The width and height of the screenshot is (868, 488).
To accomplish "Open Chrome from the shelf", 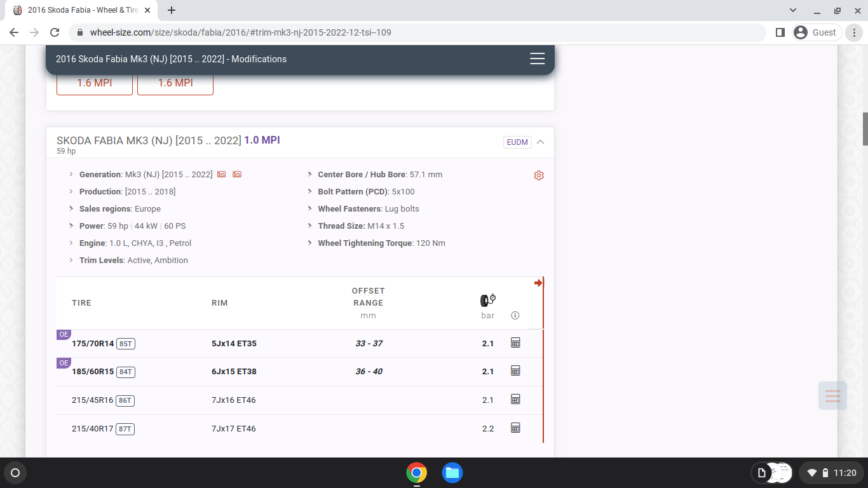I will (x=417, y=473).
